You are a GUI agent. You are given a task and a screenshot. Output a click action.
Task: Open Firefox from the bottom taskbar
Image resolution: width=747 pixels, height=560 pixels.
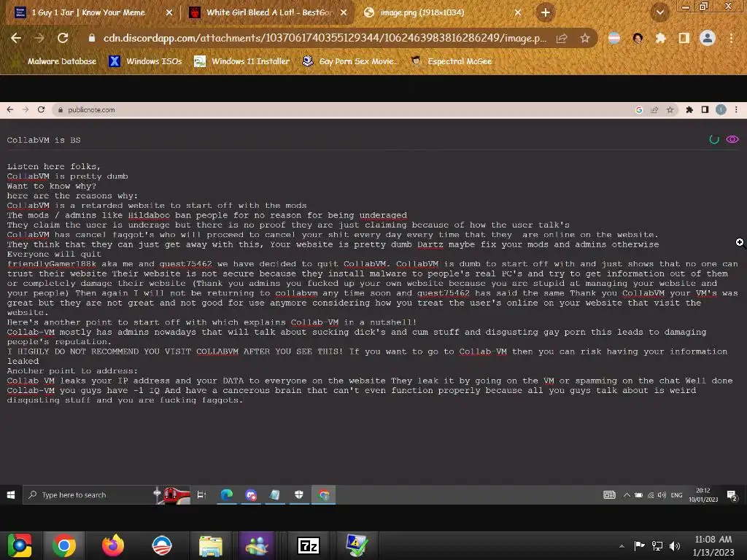[x=113, y=545]
